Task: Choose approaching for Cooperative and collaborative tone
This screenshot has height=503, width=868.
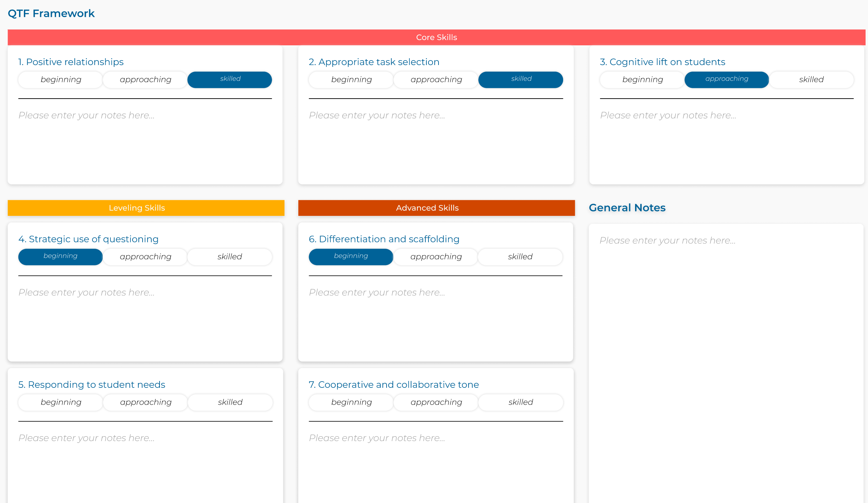Action: click(436, 402)
